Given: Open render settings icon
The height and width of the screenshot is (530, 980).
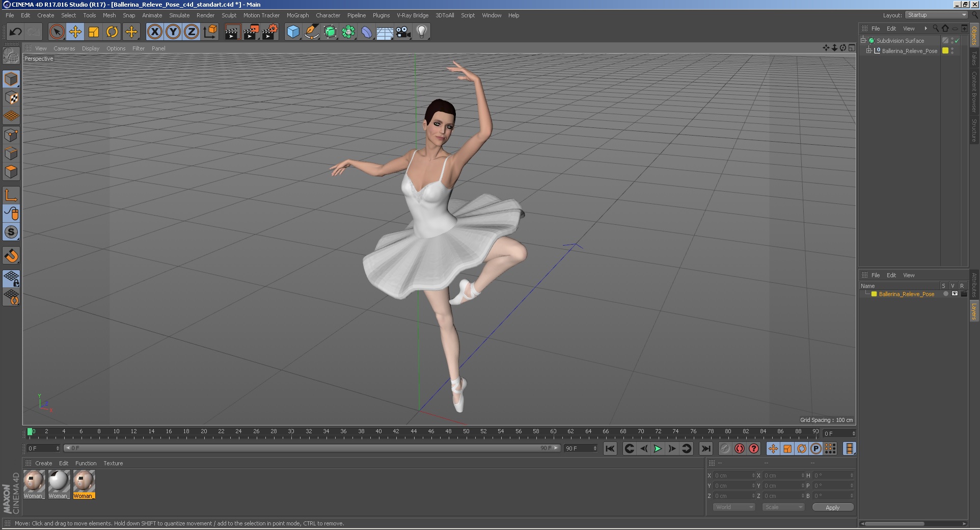Looking at the screenshot, I should coord(270,32).
